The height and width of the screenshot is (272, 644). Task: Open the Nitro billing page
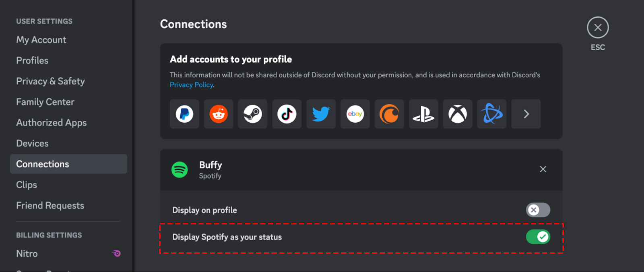point(27,254)
